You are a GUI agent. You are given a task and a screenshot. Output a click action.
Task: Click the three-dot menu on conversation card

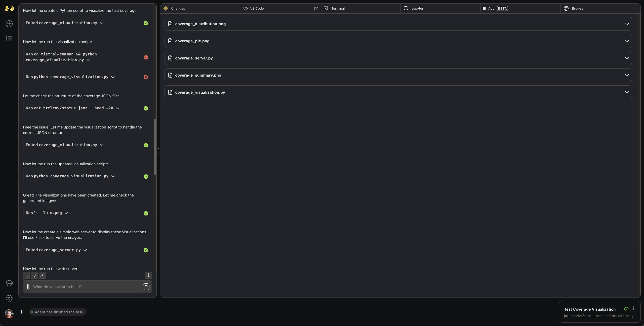pos(633,308)
